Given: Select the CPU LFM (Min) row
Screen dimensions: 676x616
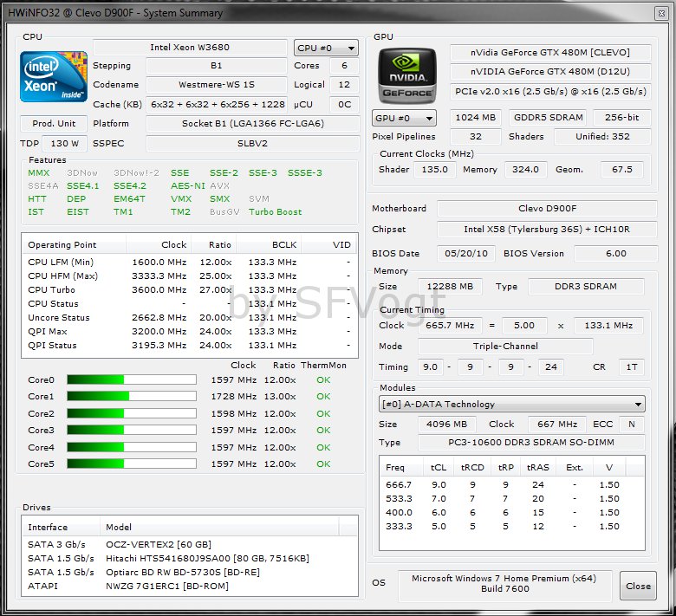Looking at the screenshot, I should (x=190, y=263).
